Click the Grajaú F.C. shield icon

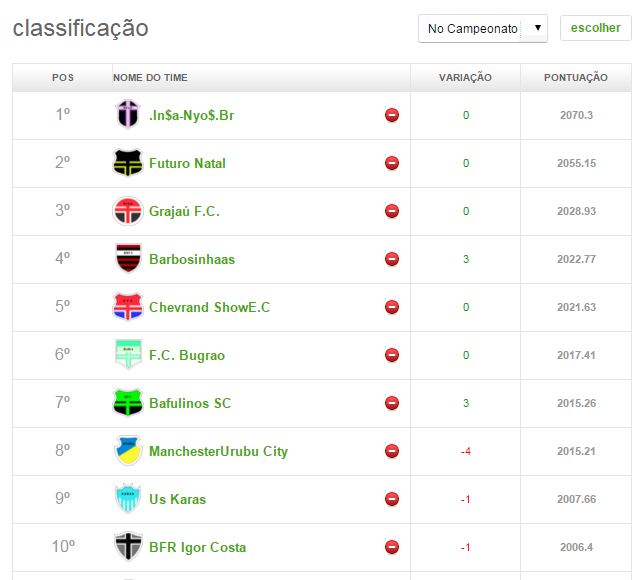tap(128, 211)
